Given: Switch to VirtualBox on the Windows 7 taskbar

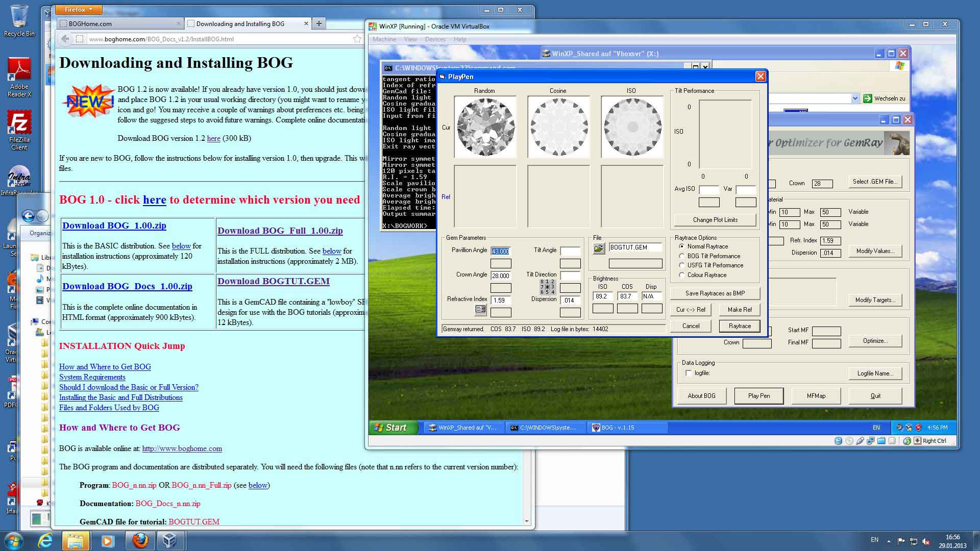Looking at the screenshot, I should pos(170,540).
